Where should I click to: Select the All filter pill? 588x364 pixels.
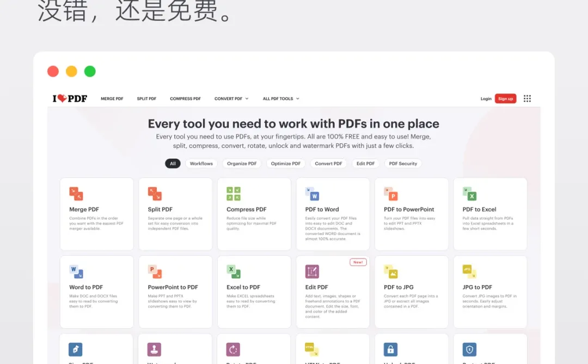(x=173, y=163)
